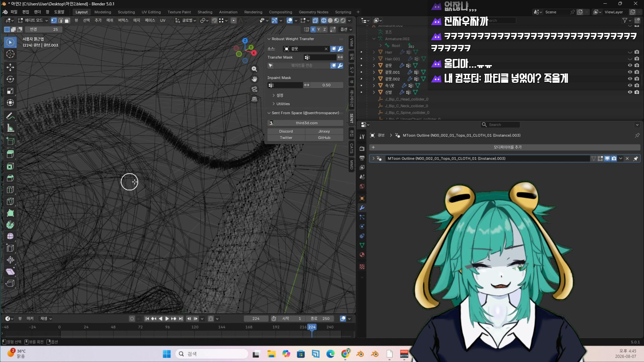This screenshot has width=644, height=362.
Task: Expand the 겉옷.002 tree item in the outliner
Action: click(x=374, y=79)
